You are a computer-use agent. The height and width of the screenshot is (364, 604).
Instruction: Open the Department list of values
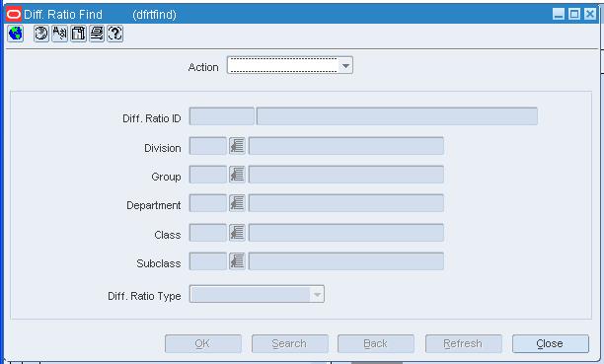[237, 203]
